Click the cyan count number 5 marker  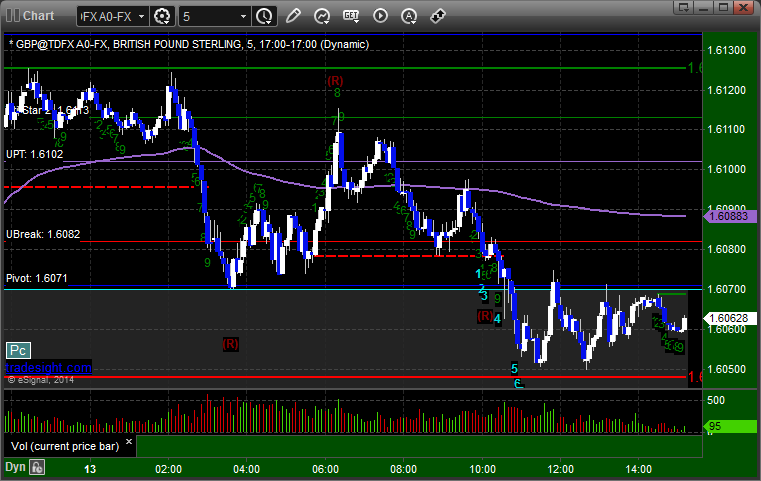(514, 368)
